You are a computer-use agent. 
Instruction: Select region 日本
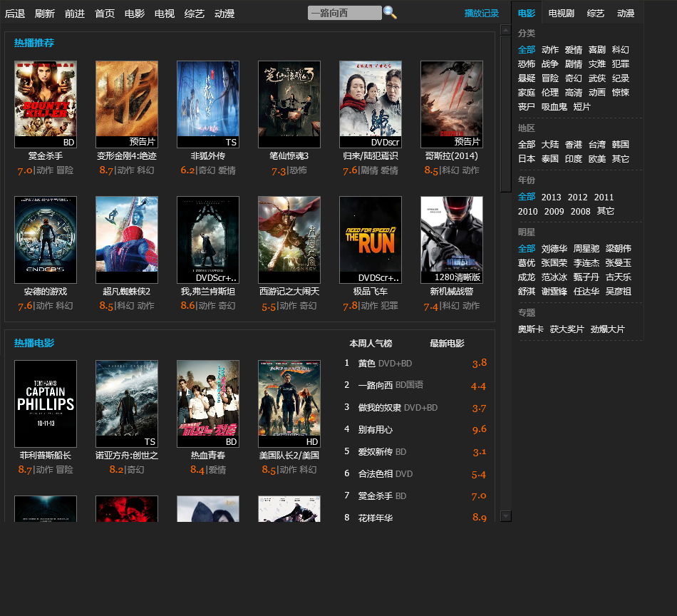click(527, 158)
